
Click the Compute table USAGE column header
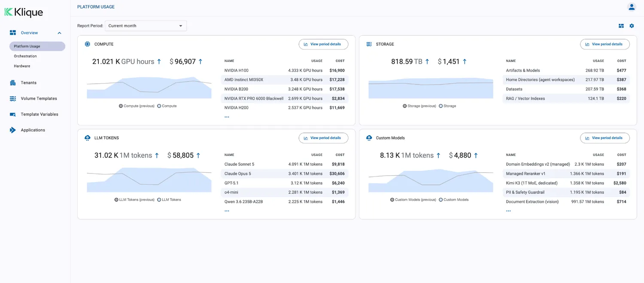click(x=317, y=61)
